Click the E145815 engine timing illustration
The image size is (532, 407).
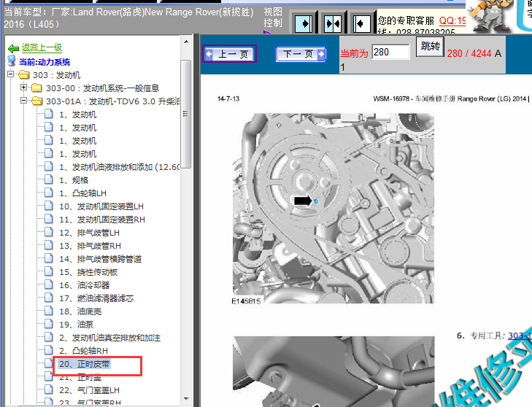click(334, 209)
